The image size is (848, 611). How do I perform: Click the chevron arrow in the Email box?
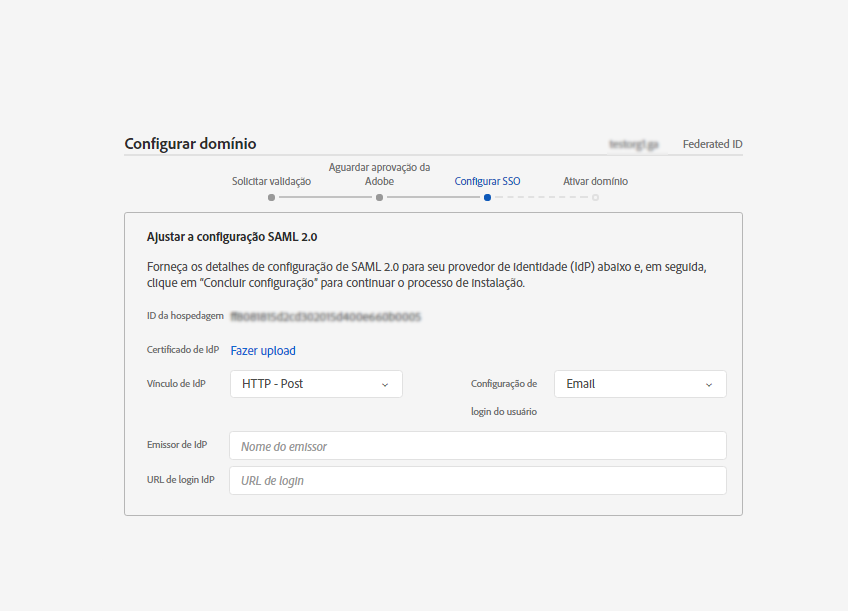[709, 384]
